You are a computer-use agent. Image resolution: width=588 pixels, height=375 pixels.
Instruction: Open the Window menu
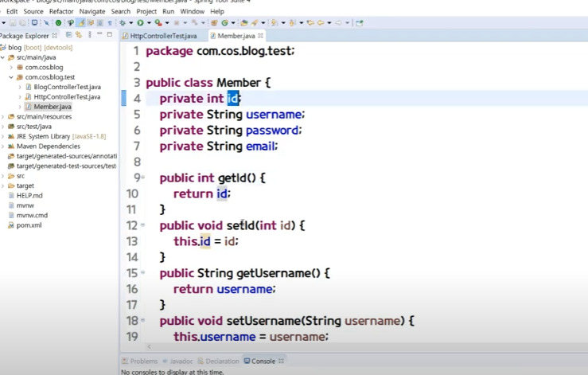[192, 11]
